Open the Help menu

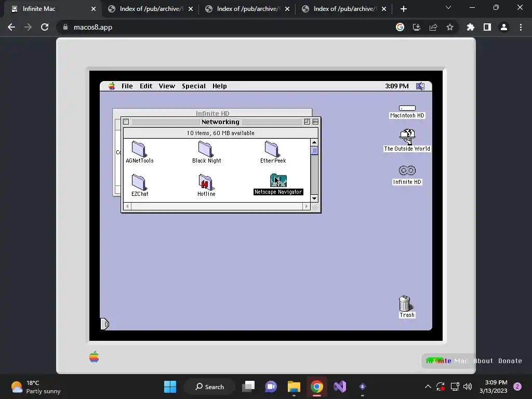220,86
